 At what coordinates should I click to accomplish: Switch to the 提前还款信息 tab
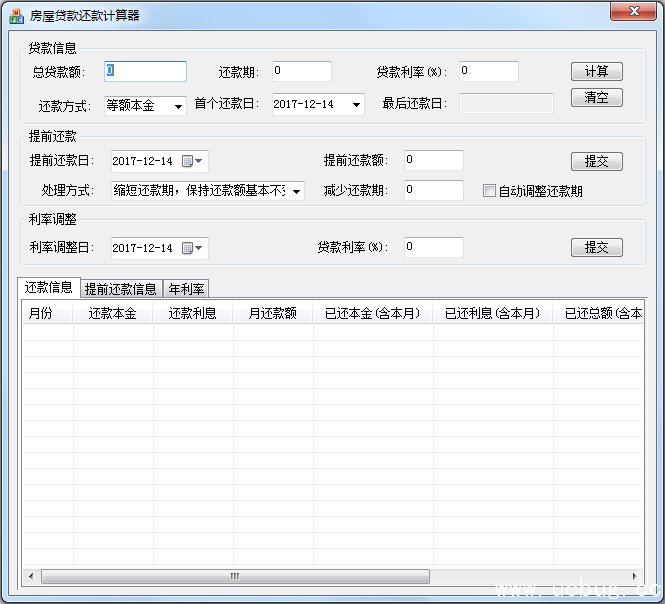(x=121, y=289)
